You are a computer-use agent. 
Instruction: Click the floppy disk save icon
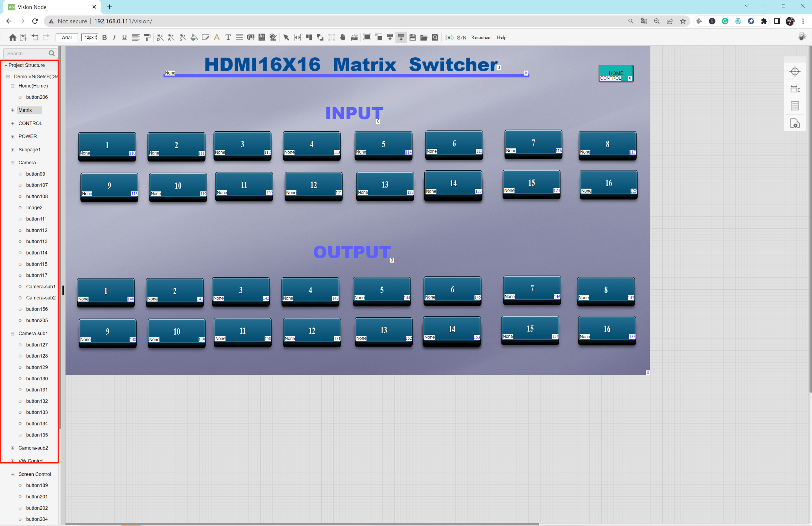point(412,37)
